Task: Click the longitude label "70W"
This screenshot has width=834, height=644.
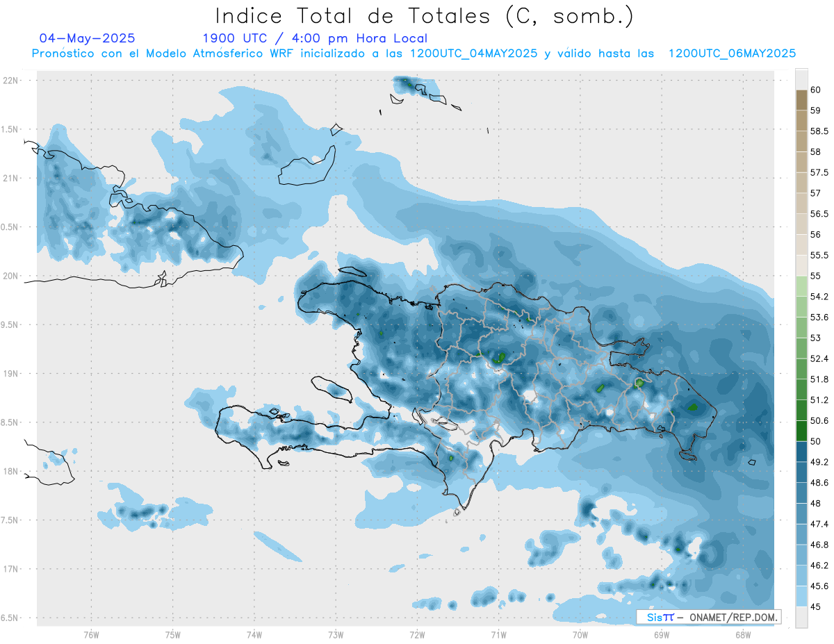Action: [x=580, y=634]
